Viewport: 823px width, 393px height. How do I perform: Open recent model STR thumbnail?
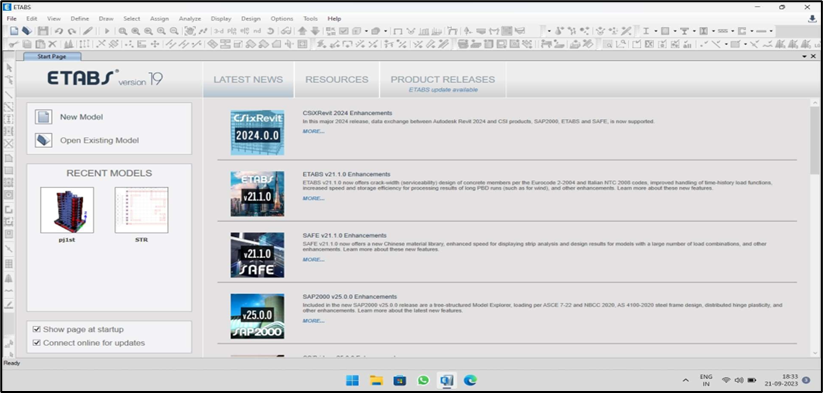142,210
